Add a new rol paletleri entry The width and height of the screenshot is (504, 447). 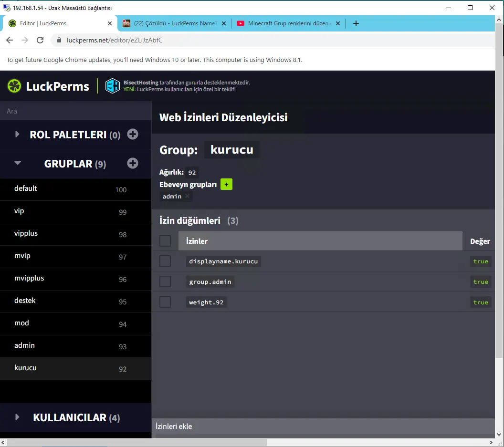(x=132, y=135)
